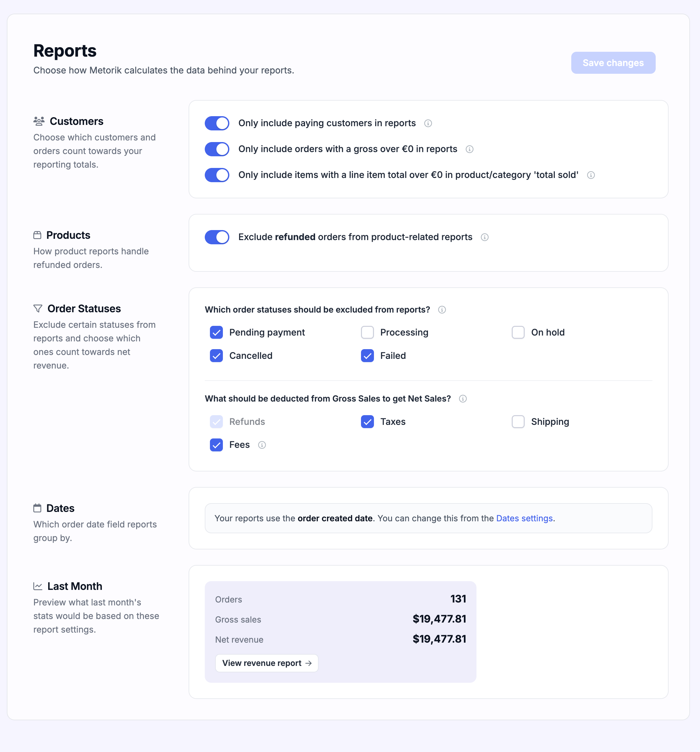Click the Net revenue label
The height and width of the screenshot is (752, 700).
239,640
